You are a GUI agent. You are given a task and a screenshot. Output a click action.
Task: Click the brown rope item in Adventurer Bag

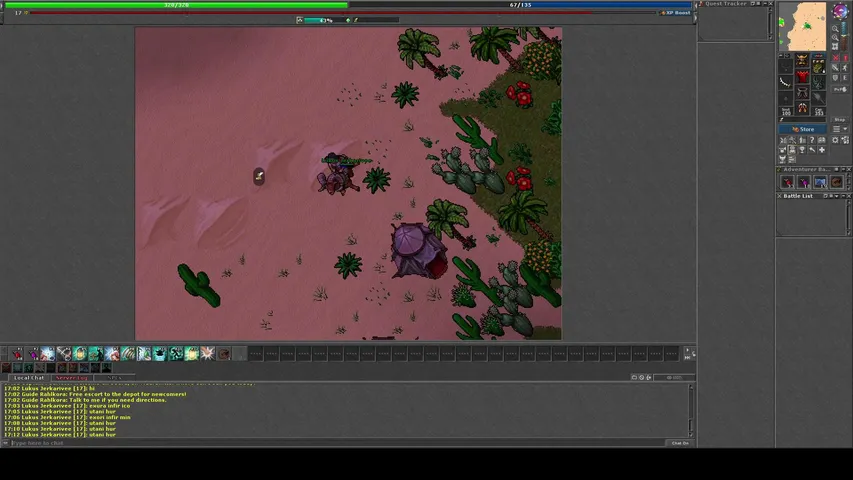click(x=837, y=182)
